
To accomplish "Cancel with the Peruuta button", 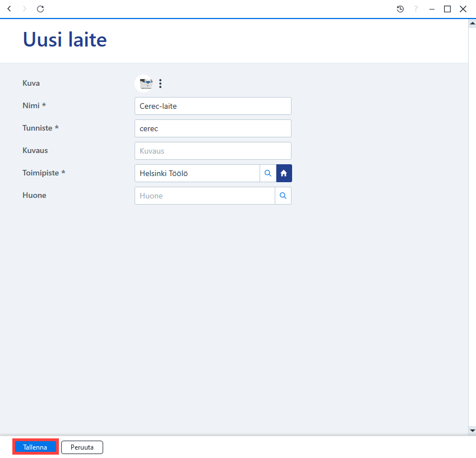I will click(x=82, y=447).
